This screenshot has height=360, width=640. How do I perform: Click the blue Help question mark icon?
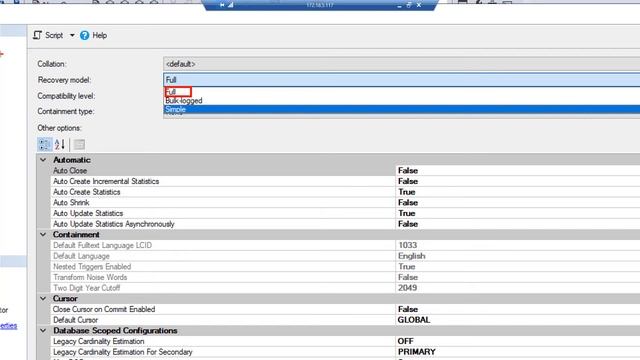84,36
